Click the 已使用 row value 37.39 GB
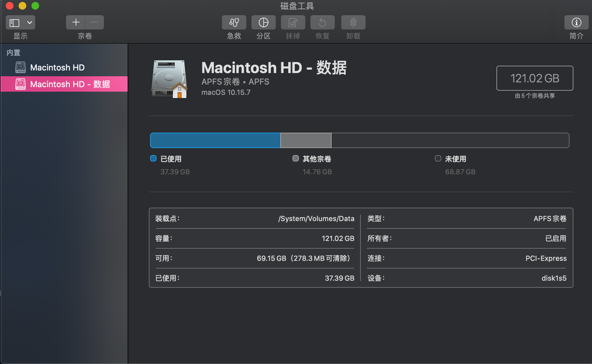Screen dimensions: 592x364 click(x=340, y=278)
